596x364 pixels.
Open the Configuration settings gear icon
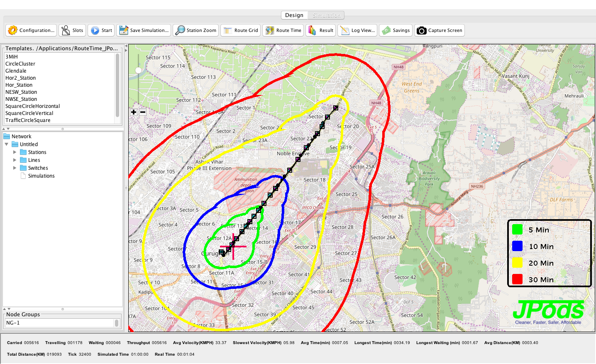(x=13, y=30)
